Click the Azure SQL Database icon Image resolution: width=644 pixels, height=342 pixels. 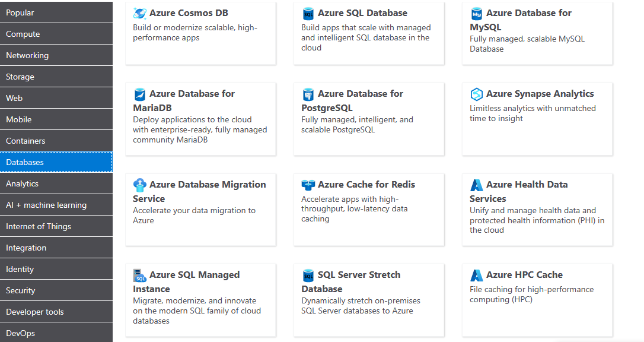(308, 14)
